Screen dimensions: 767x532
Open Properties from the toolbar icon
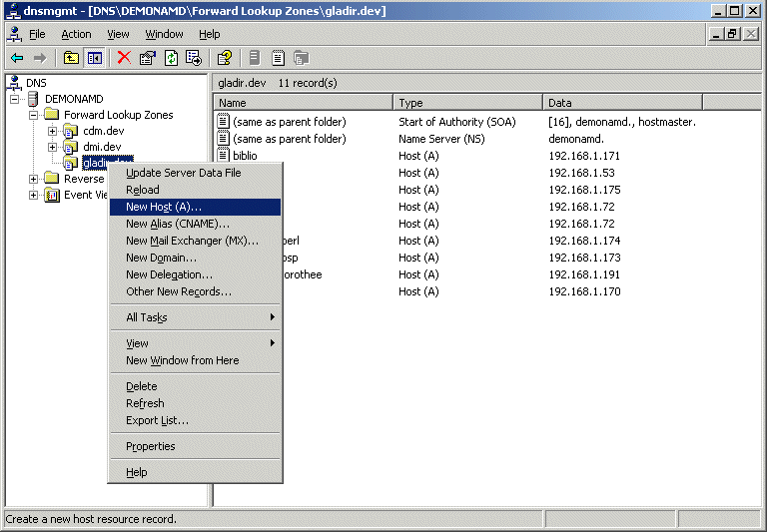[x=148, y=58]
